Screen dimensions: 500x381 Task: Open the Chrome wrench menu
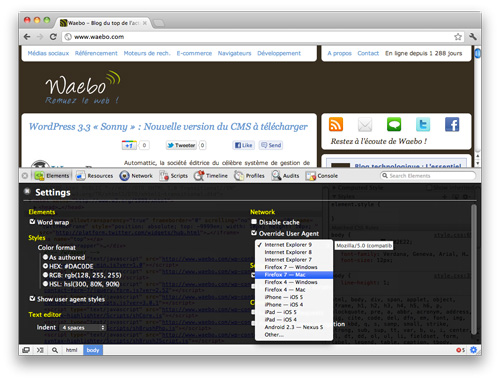click(x=473, y=36)
